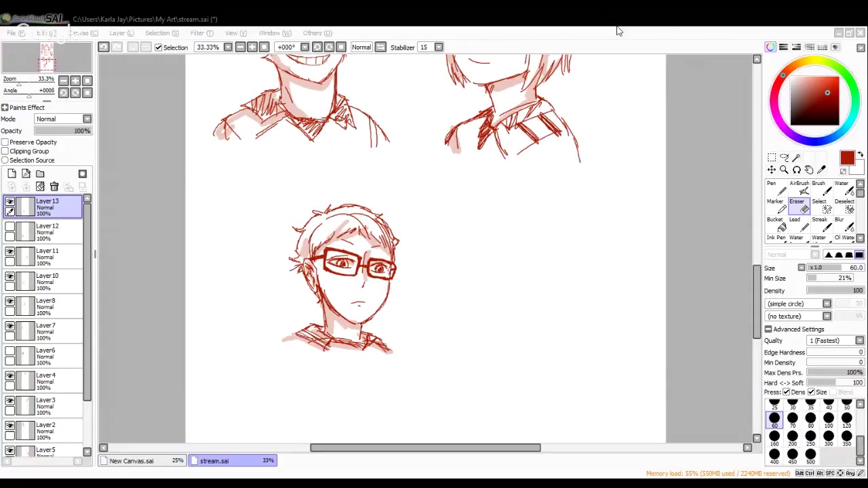Pick the move layer tool

tap(772, 170)
